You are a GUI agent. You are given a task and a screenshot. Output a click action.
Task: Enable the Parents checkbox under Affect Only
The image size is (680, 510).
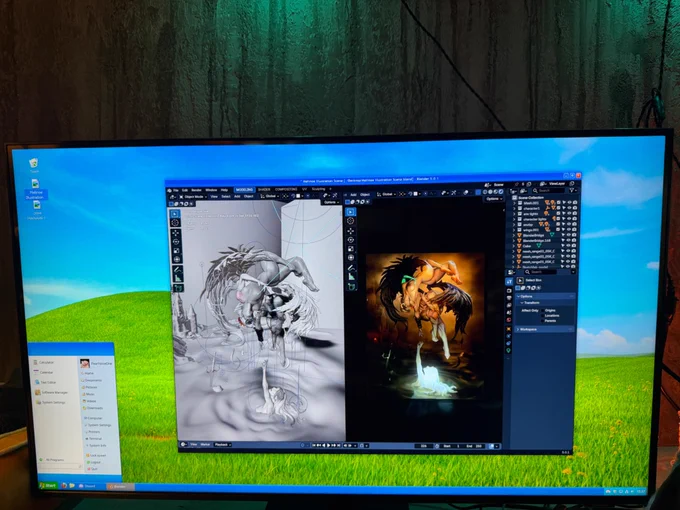point(543,321)
